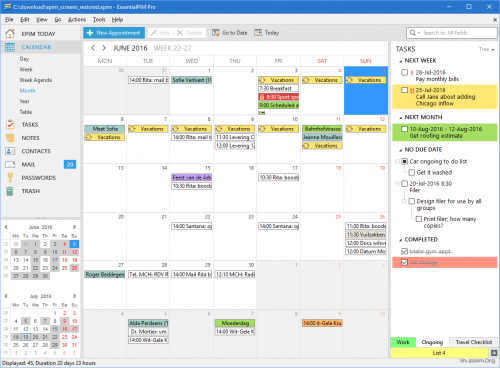Check the 20-Jul-2016 Filer task

pyautogui.click(x=404, y=183)
